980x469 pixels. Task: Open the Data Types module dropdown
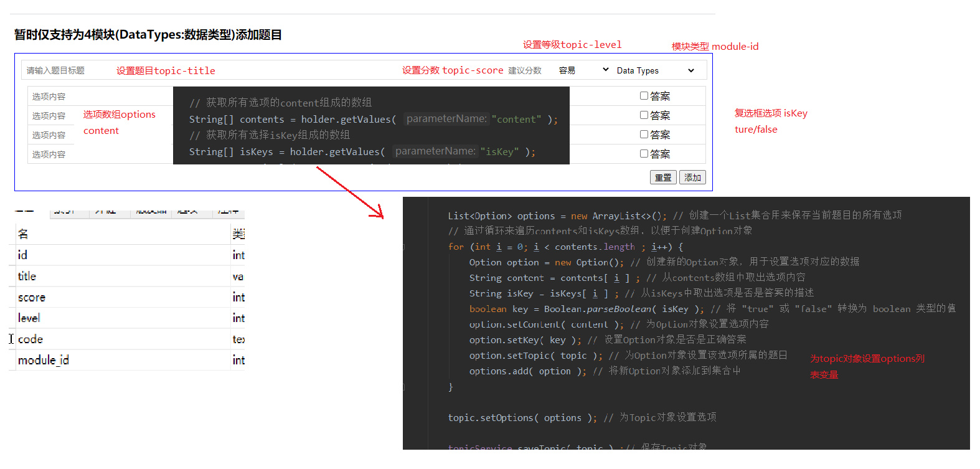coord(656,70)
